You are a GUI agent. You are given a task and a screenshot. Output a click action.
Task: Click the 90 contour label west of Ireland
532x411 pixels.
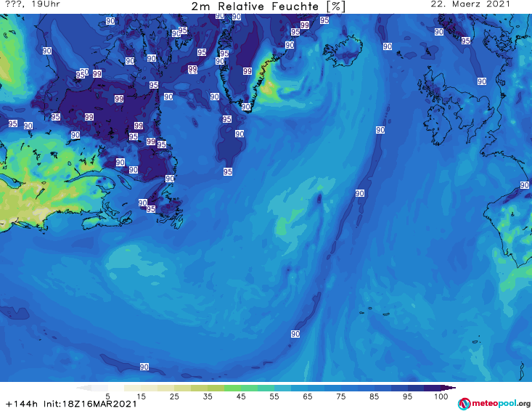point(380,130)
